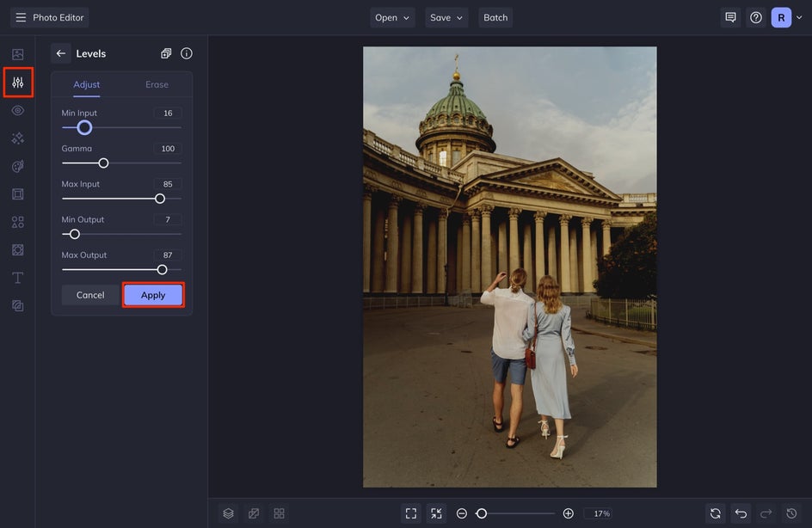
Task: Expand the Save dropdown menu
Action: point(446,17)
